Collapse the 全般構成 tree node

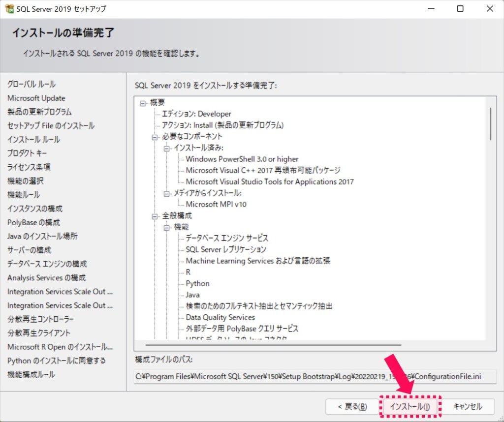[x=155, y=216]
